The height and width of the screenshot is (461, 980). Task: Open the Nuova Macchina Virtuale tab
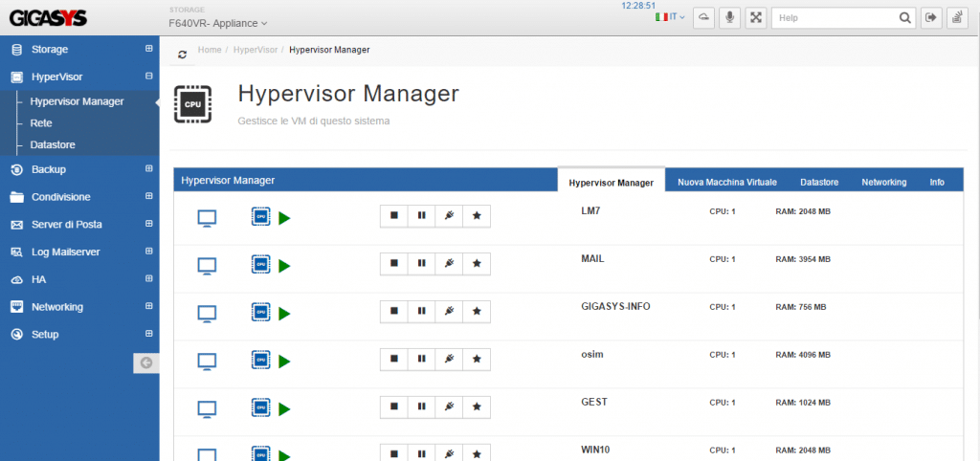click(727, 183)
